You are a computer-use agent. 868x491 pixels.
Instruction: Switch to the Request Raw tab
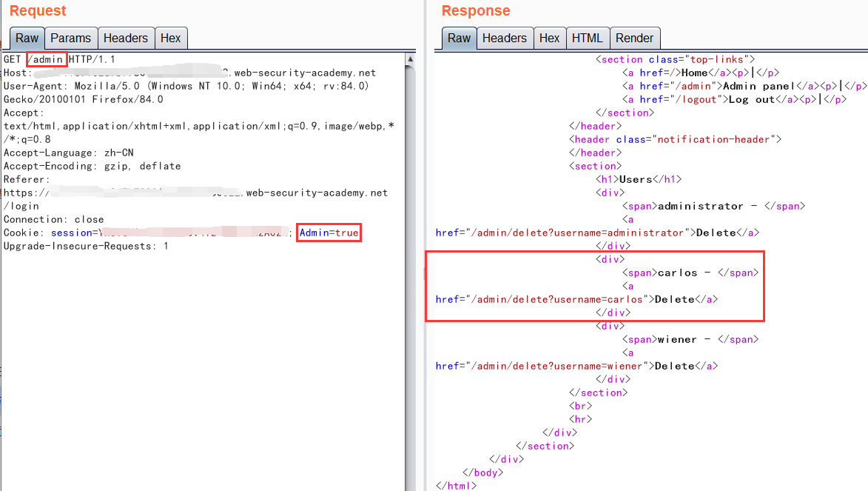pyautogui.click(x=27, y=39)
